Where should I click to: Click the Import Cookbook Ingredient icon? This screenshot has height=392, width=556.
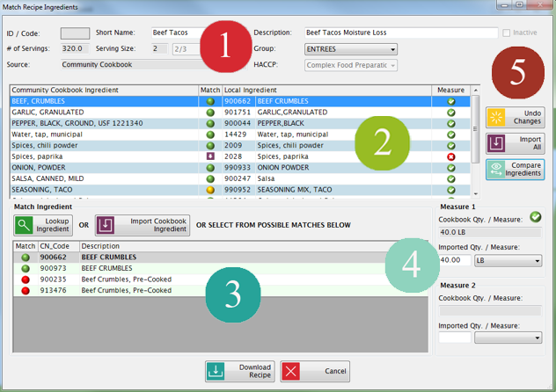(106, 225)
